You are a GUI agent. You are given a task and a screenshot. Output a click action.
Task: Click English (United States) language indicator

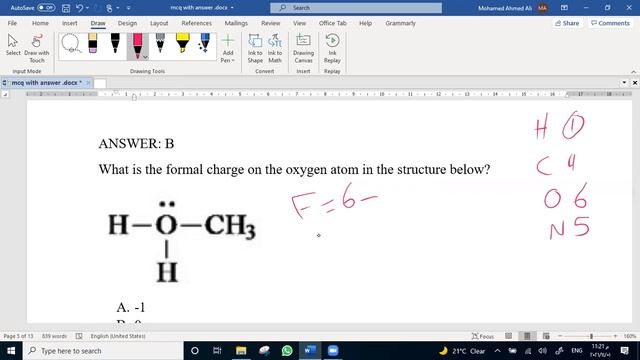118,336
